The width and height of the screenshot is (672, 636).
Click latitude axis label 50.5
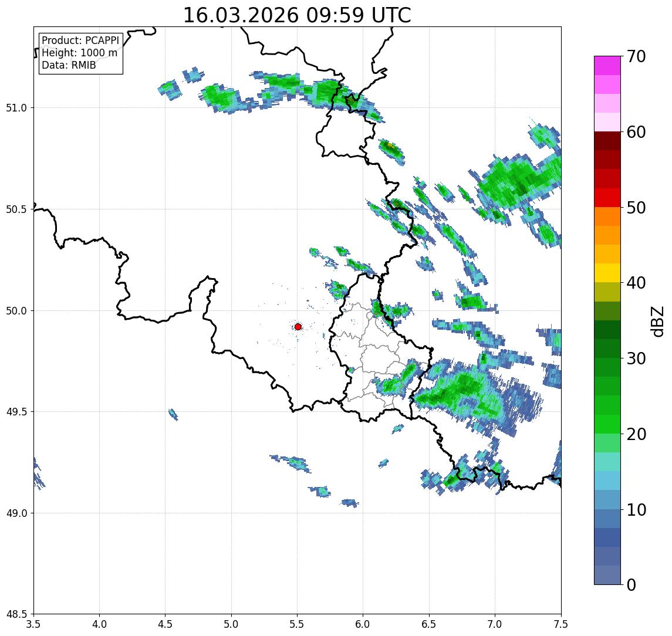(x=16, y=209)
